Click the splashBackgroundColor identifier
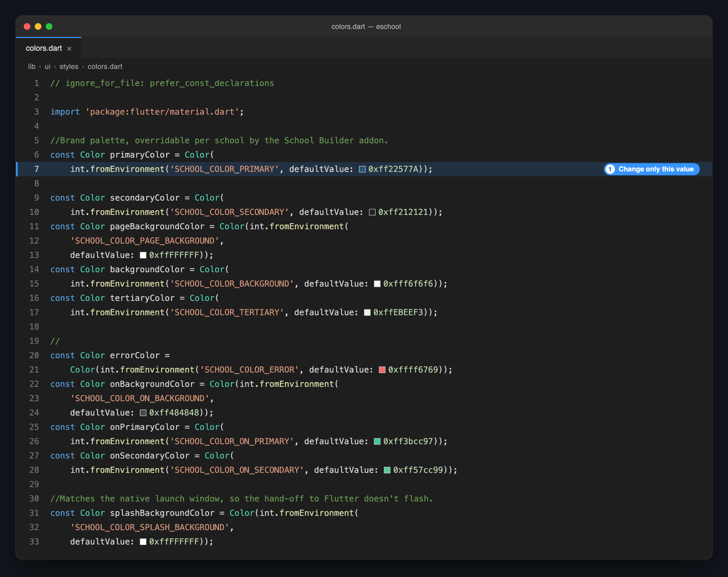Image resolution: width=728 pixels, height=577 pixels. click(x=162, y=513)
